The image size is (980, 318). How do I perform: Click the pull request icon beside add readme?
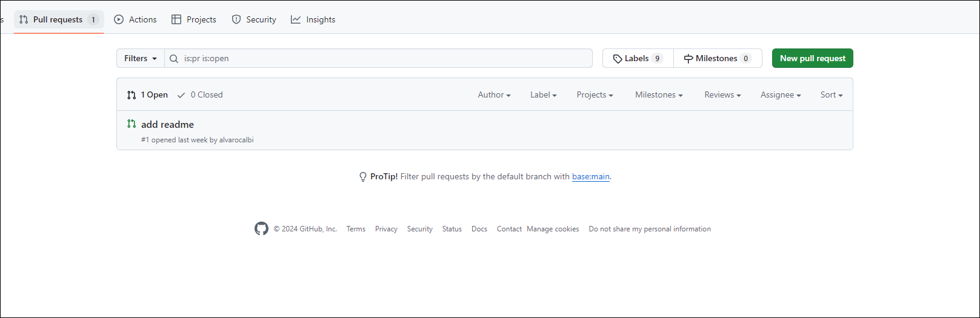pyautogui.click(x=132, y=124)
